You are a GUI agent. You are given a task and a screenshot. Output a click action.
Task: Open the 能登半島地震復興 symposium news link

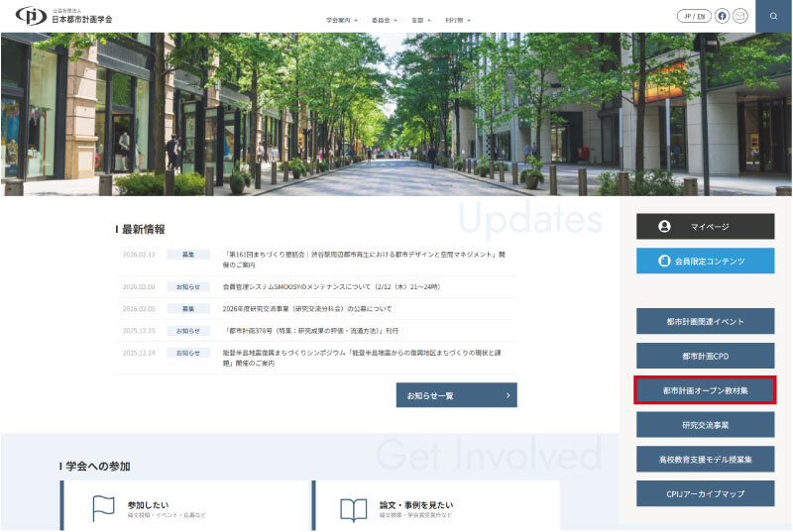[362, 358]
